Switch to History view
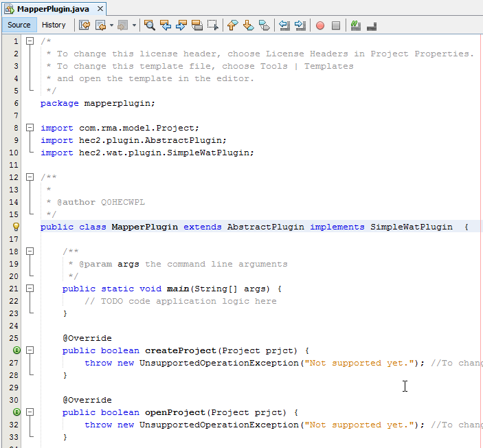Viewport: 483px width, 448px height. [x=54, y=25]
